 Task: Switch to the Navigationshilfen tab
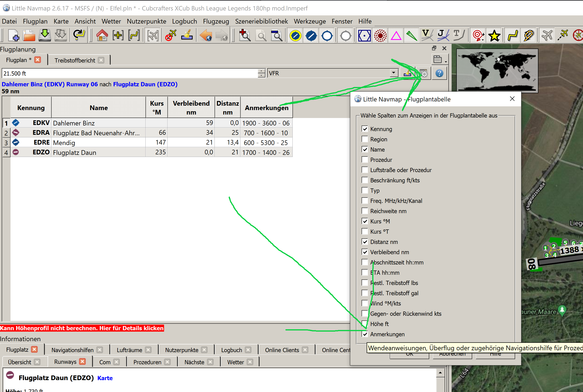(x=73, y=350)
